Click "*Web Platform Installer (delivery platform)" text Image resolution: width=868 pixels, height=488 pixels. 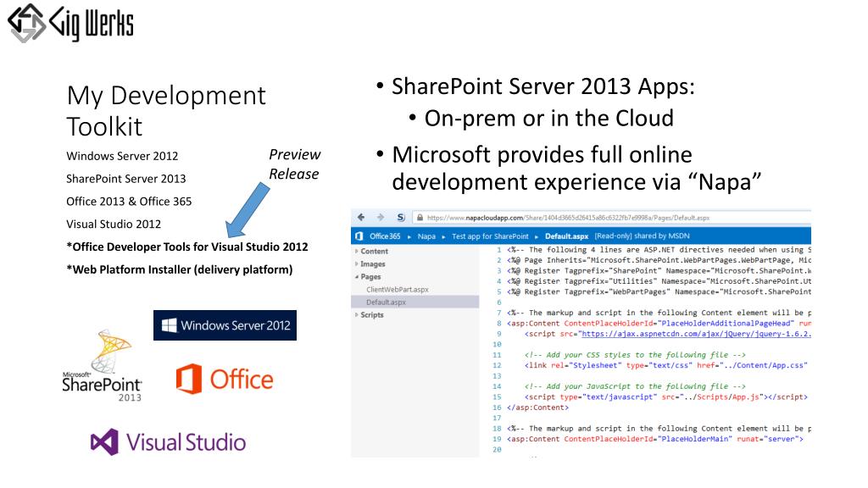[x=180, y=269]
